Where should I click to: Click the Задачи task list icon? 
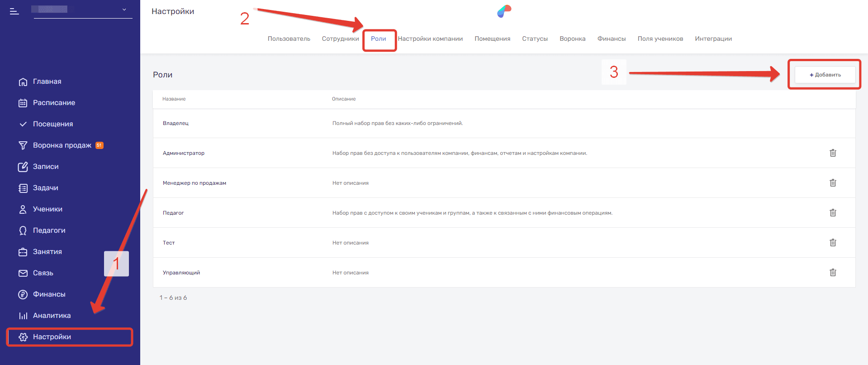click(23, 188)
